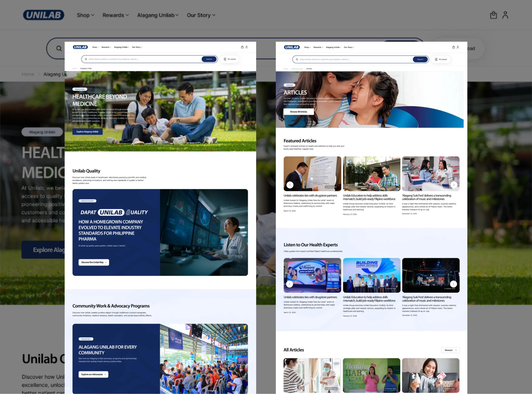
Task: Open Our Story menu on the Alagang Unilab page
Action: 137,47
